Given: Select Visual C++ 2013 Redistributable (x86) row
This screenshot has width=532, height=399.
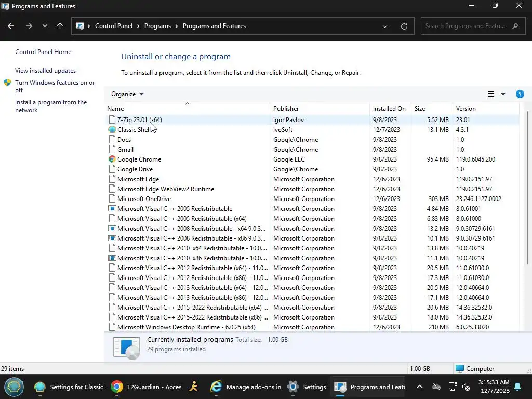Looking at the screenshot, I should pyautogui.click(x=312, y=297).
